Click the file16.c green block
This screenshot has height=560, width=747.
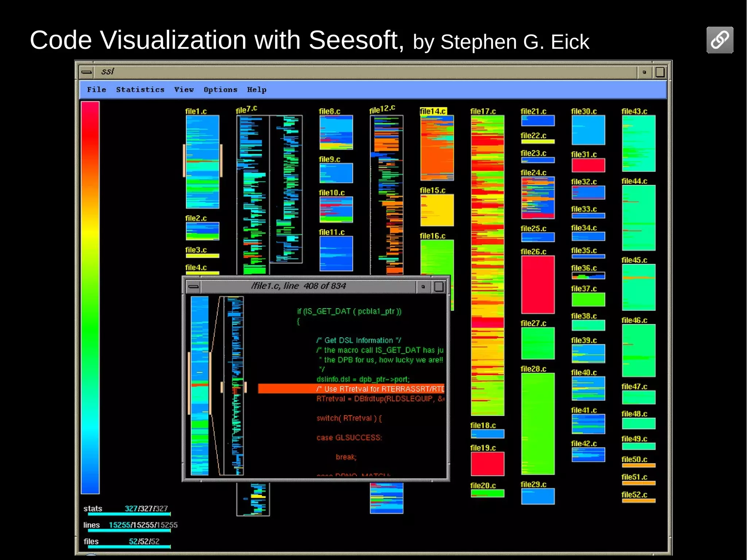(437, 257)
